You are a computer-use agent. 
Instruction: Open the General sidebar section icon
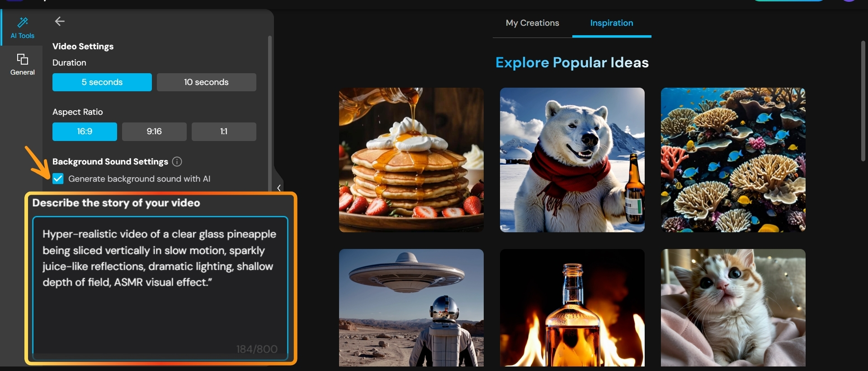pos(23,59)
